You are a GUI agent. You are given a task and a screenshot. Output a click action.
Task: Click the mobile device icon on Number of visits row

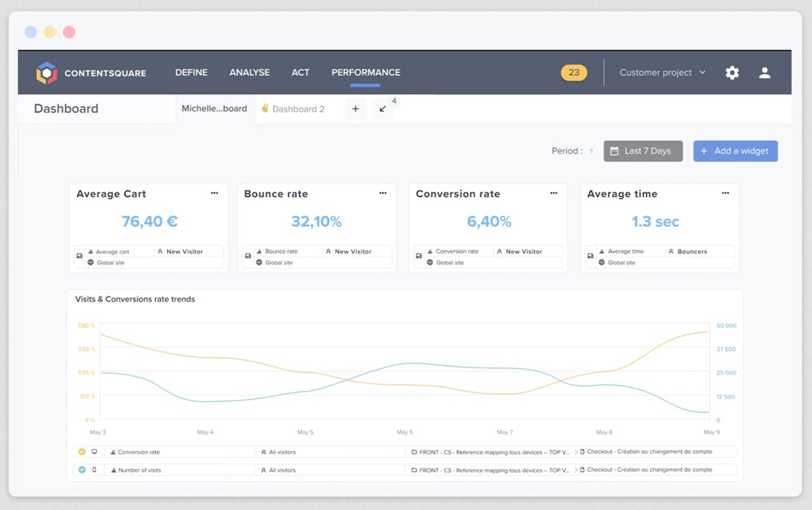click(95, 469)
